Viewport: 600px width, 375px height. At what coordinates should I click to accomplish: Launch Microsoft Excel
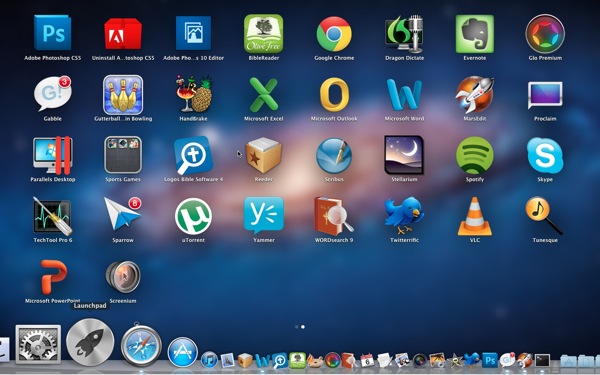pos(264,94)
